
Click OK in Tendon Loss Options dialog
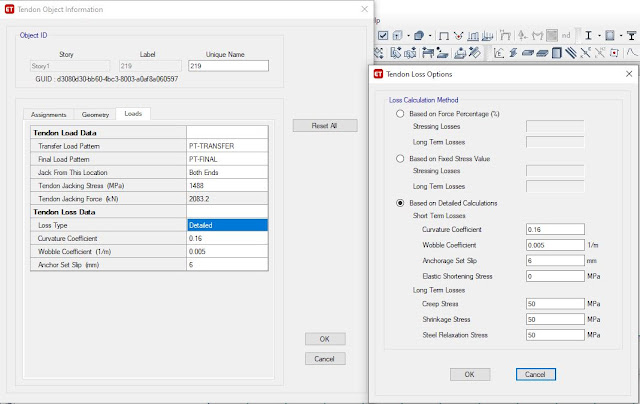(x=470, y=374)
